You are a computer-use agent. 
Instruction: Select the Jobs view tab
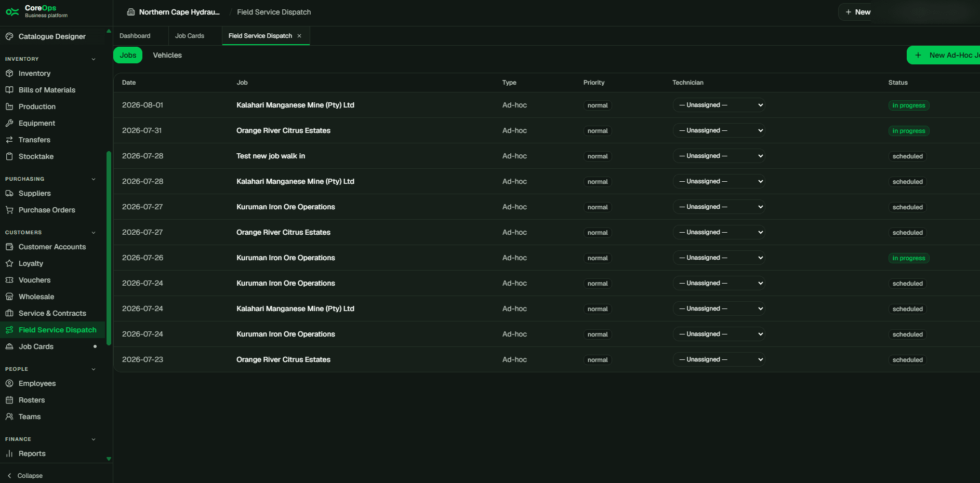[128, 55]
